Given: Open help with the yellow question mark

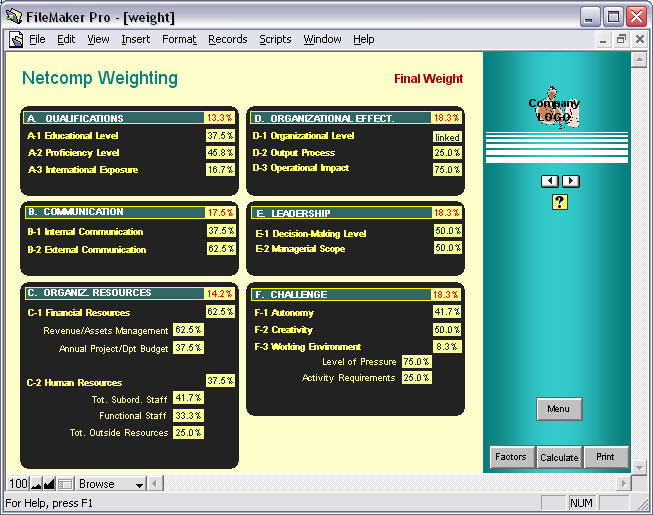Looking at the screenshot, I should click(x=560, y=202).
